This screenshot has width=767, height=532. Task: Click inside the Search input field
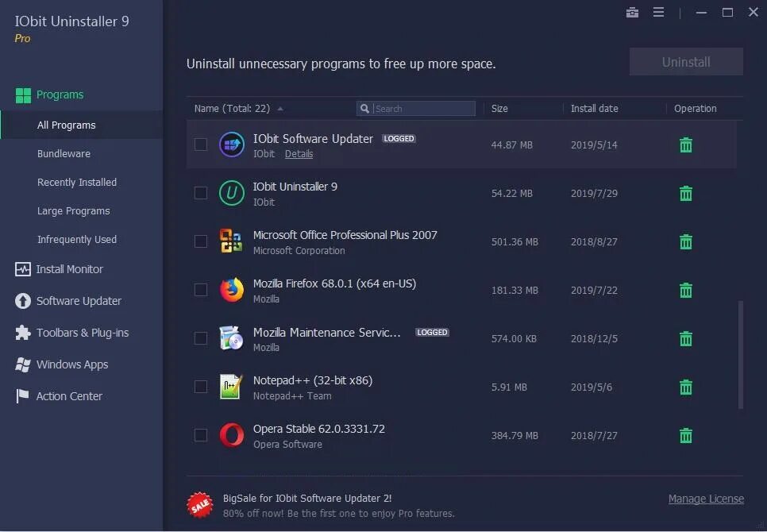(416, 109)
